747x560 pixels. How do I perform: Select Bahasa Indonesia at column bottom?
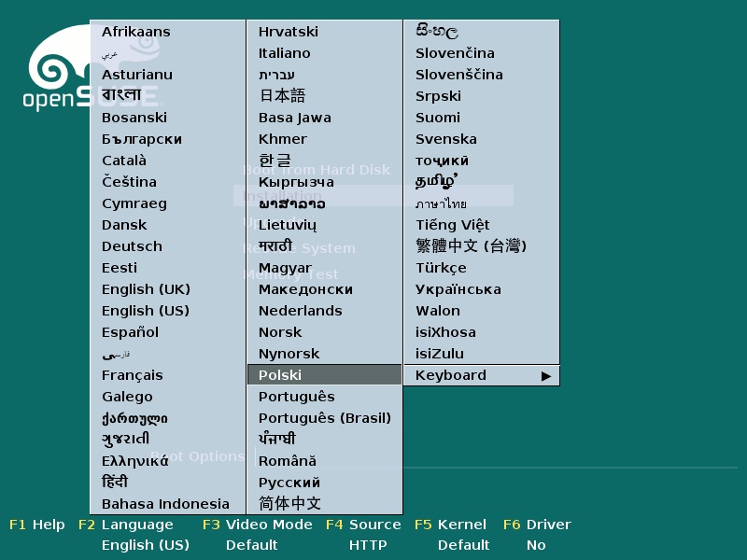(x=165, y=504)
